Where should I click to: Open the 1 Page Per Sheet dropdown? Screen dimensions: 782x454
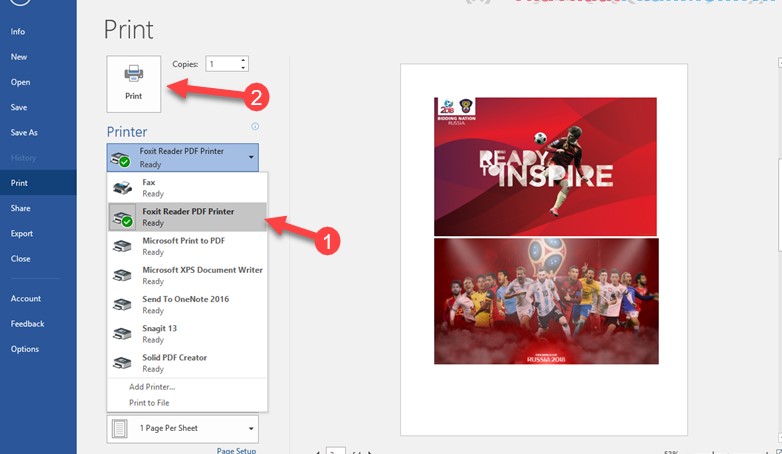coord(182,429)
